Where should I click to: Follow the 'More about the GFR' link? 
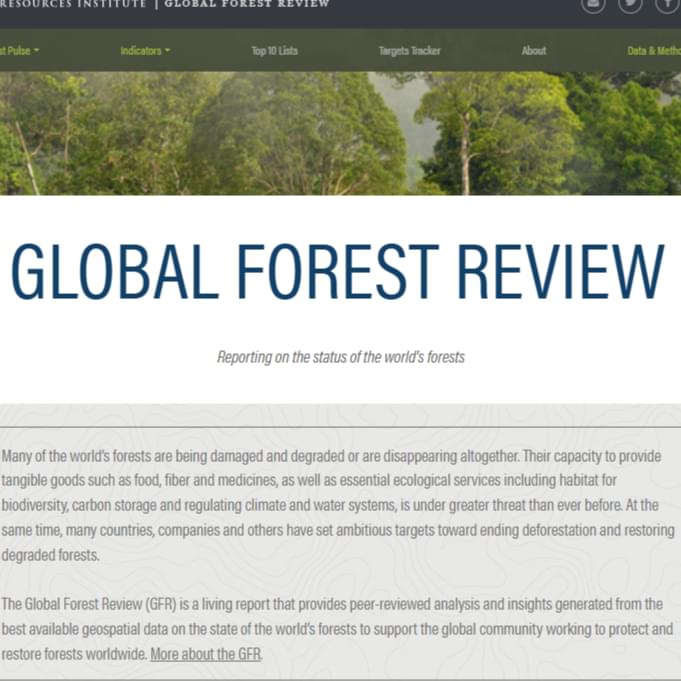click(206, 654)
